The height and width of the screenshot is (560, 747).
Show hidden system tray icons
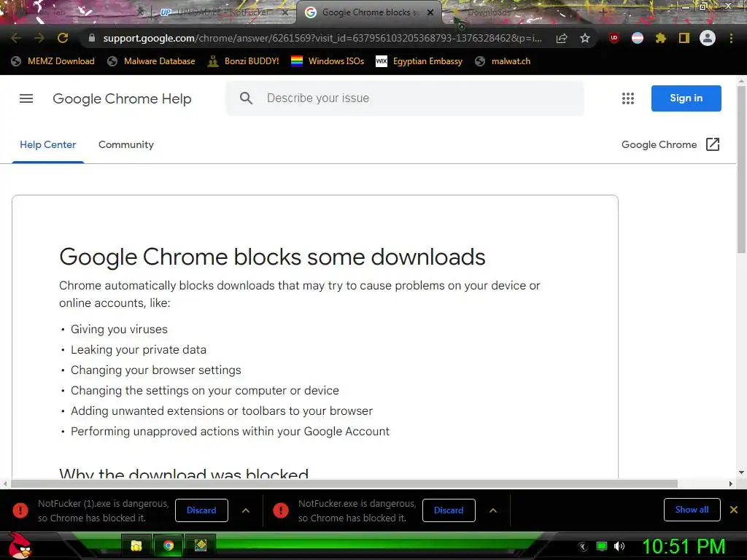coord(582,547)
